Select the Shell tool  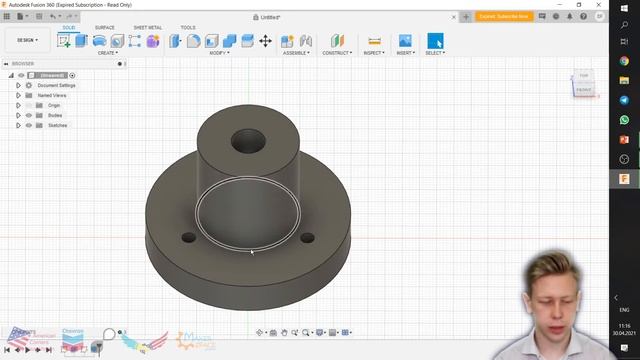pyautogui.click(x=211, y=41)
